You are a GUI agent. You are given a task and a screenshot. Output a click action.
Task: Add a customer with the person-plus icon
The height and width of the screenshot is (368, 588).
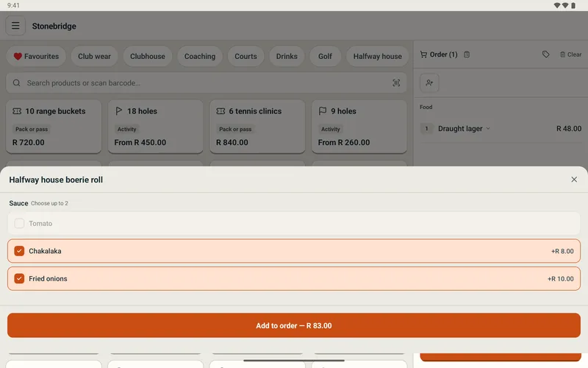pyautogui.click(x=429, y=82)
